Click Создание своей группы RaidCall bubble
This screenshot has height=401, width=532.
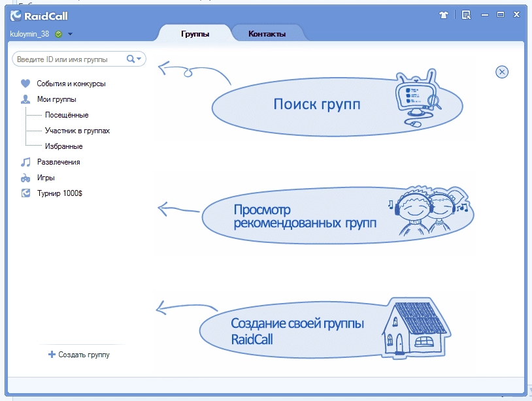tap(325, 329)
